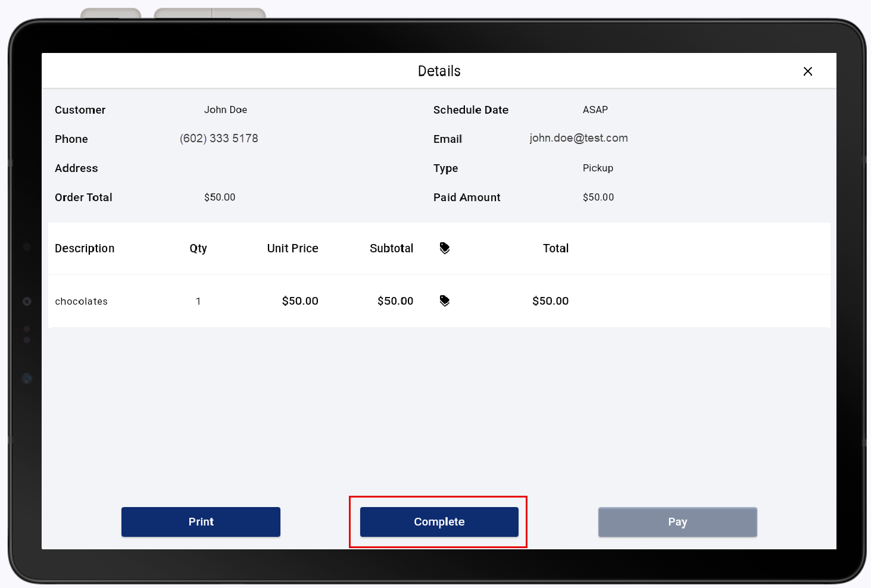Click the Pay button
871x588 pixels.
(677, 522)
